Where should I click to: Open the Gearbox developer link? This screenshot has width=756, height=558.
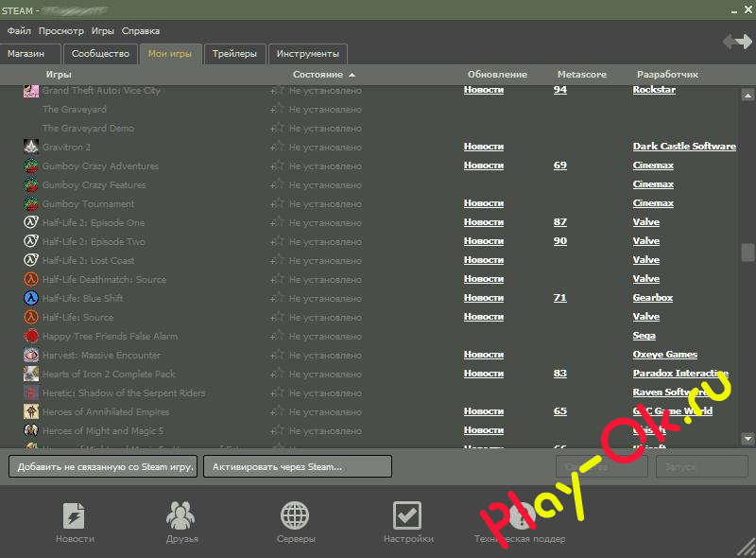[653, 298]
